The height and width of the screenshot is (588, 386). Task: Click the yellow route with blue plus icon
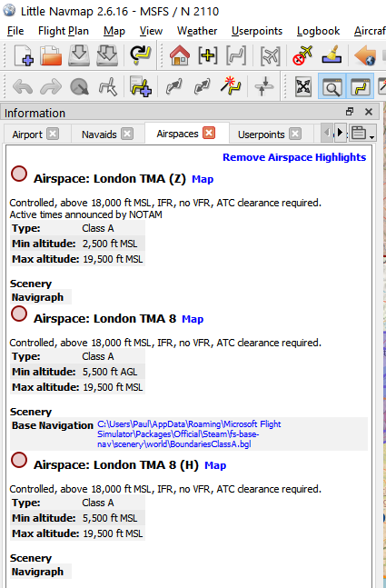coord(141,87)
